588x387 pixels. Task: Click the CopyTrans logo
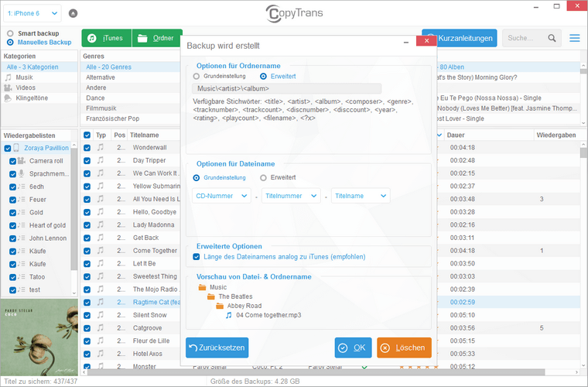pos(294,13)
